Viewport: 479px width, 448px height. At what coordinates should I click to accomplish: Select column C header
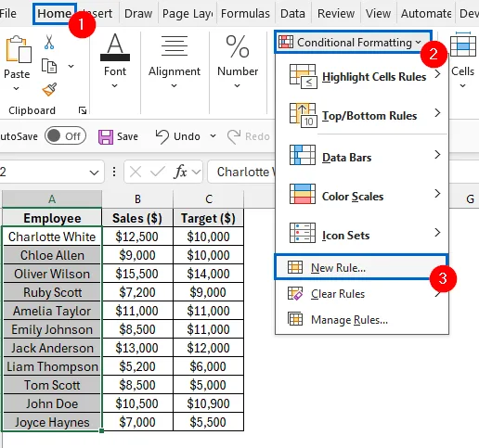209,198
